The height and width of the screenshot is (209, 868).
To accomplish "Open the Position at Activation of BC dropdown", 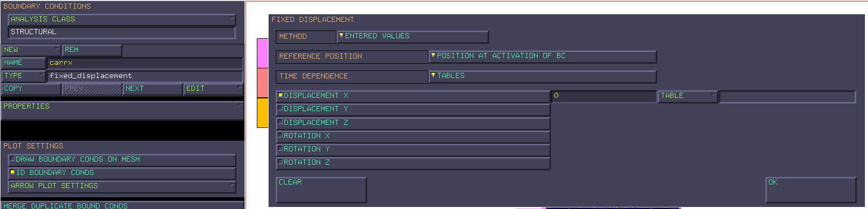I will (542, 57).
